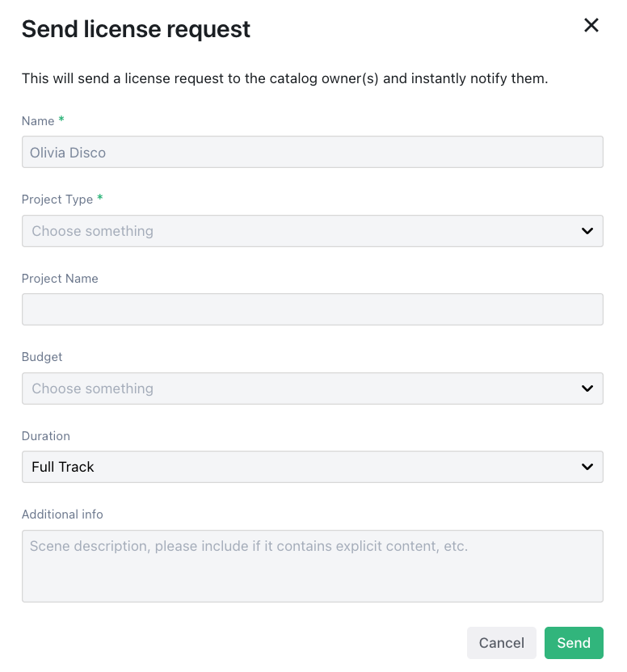This screenshot has width=627, height=672.
Task: Click the chevron arrow in Budget field
Action: click(x=587, y=388)
